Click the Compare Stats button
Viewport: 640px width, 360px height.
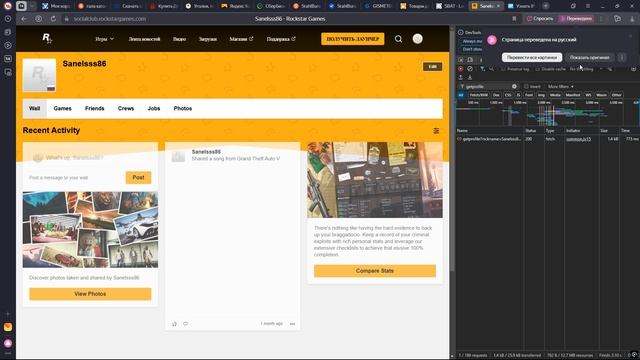pyautogui.click(x=375, y=271)
